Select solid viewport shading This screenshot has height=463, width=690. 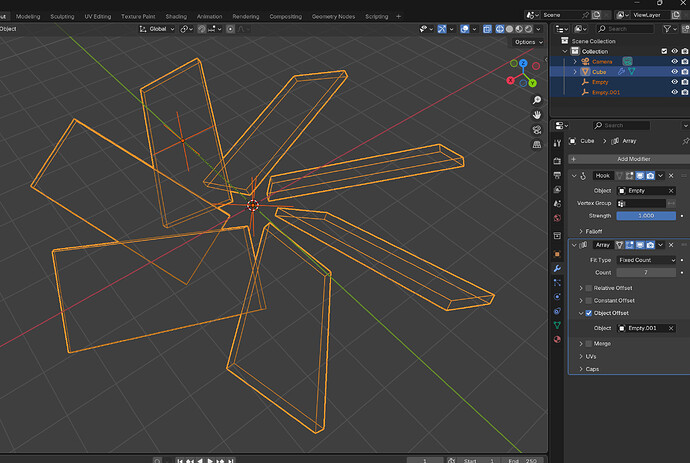[510, 29]
